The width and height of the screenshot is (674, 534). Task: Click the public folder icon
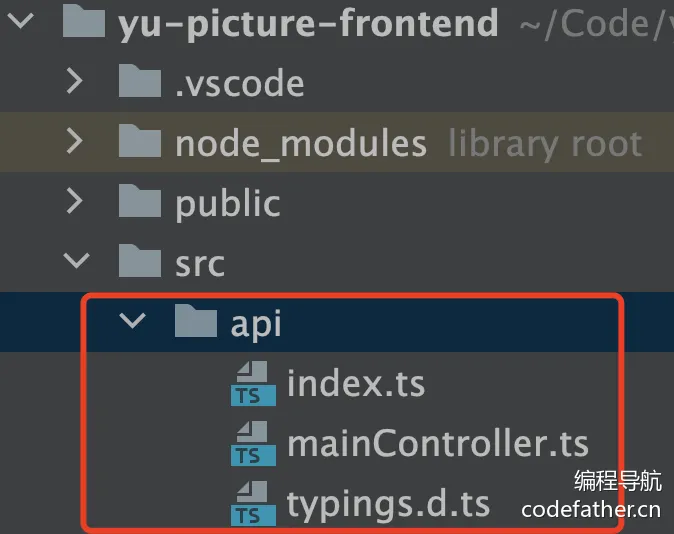pyautogui.click(x=140, y=201)
